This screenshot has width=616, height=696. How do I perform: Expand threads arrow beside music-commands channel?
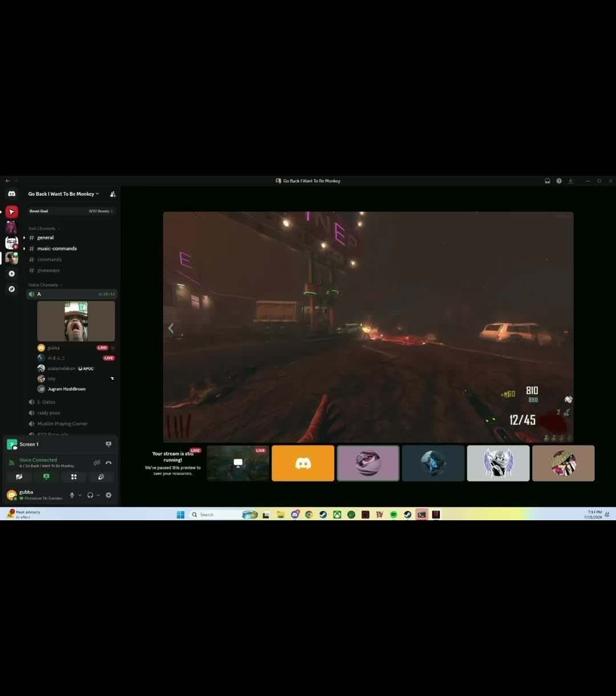24,248
